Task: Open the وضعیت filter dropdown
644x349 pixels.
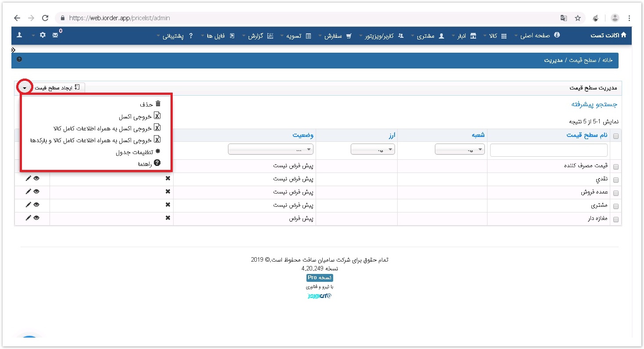Action: (x=270, y=150)
